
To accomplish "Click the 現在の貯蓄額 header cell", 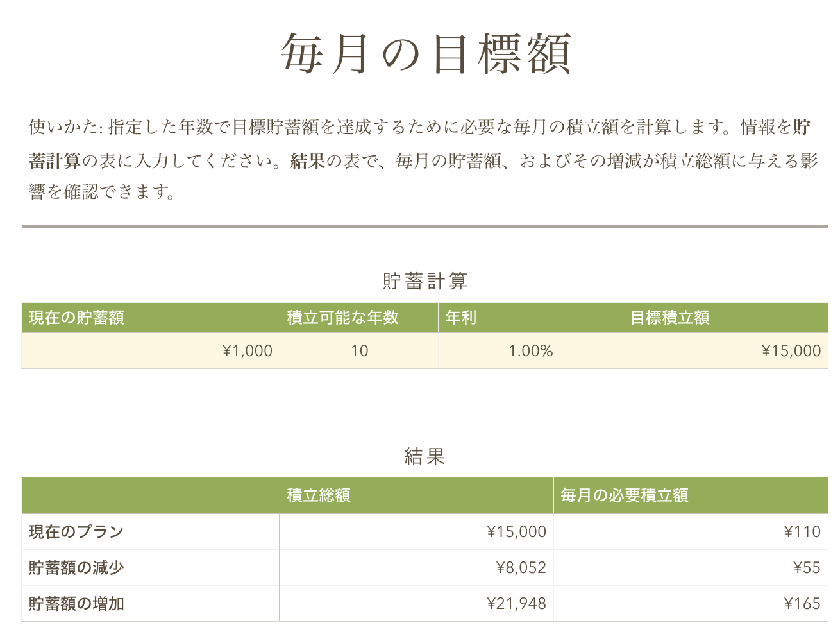I will click(150, 318).
